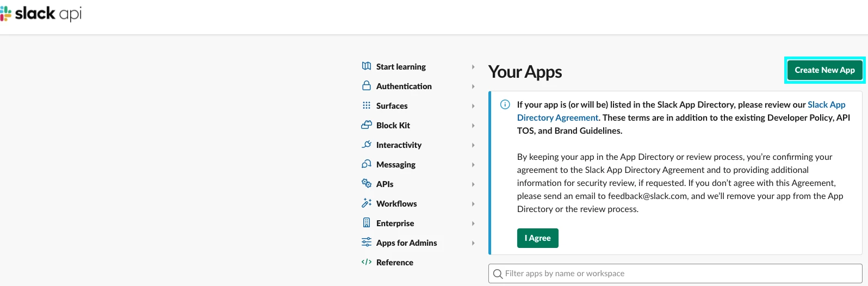
Task: Go to Messaging section
Action: [396, 164]
